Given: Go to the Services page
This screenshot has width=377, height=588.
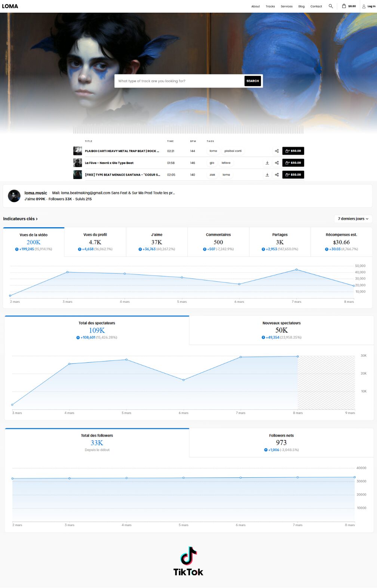Looking at the screenshot, I should point(286,6).
